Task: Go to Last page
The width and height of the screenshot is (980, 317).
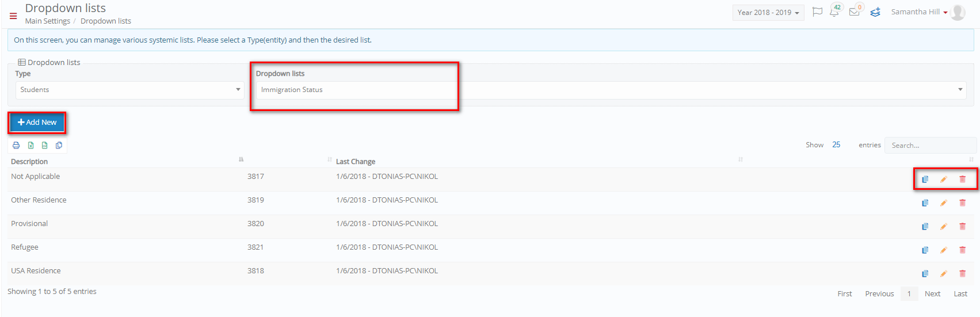Action: [960, 294]
